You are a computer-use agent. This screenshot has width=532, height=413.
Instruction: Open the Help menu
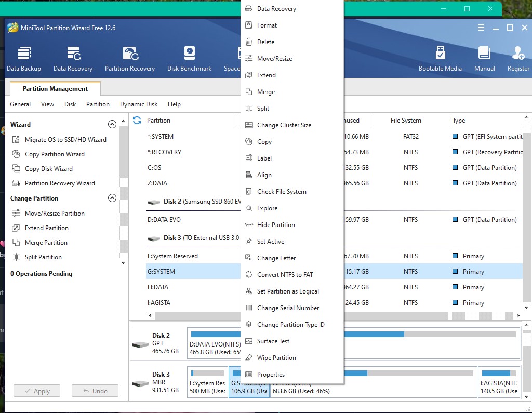tap(174, 104)
